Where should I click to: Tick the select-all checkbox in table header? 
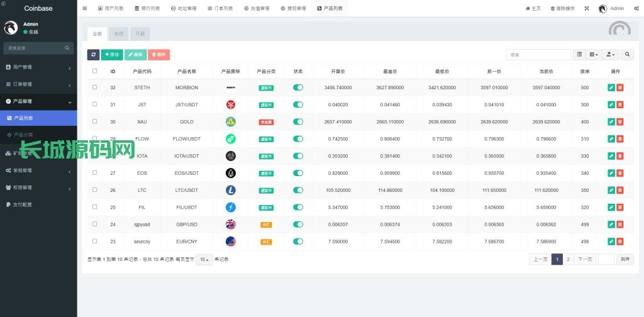pos(95,71)
